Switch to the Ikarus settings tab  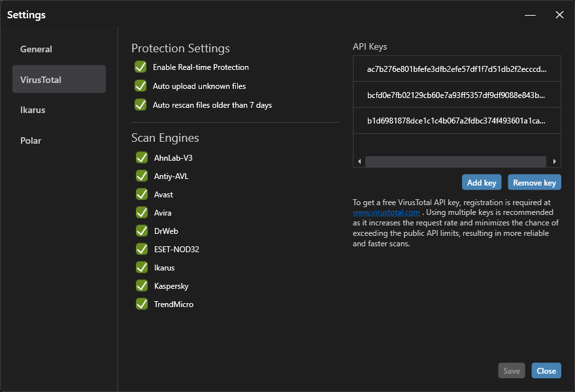(x=59, y=110)
